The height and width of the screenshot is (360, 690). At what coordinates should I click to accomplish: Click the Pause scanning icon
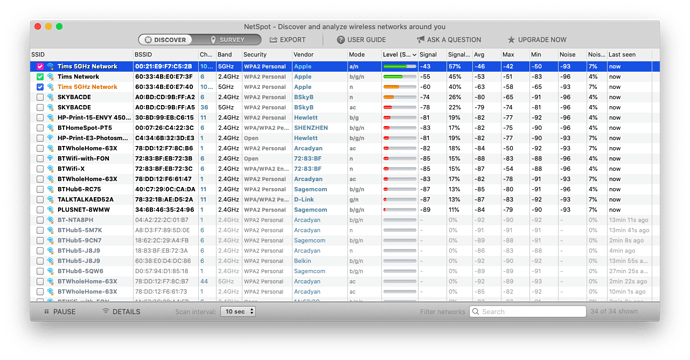click(47, 312)
